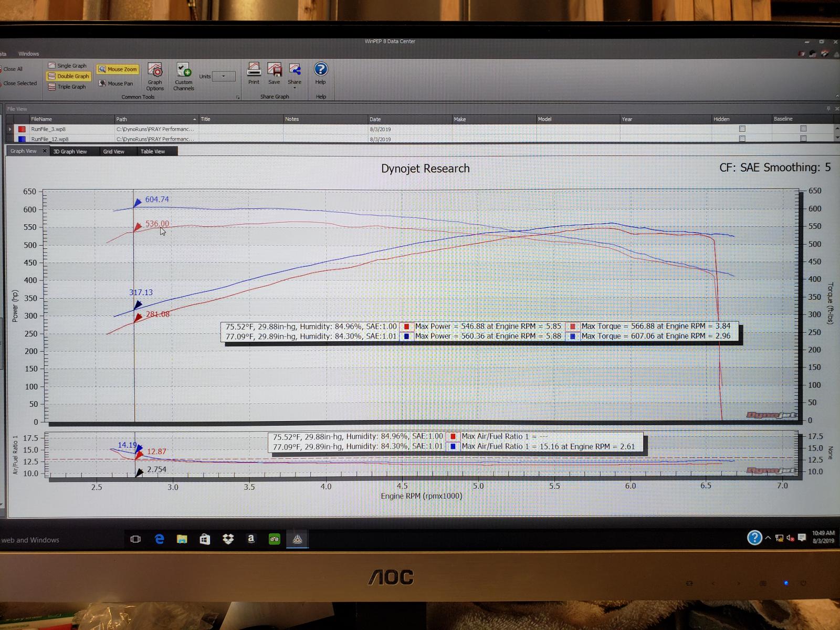Toggle Baseline checkbox for RunFile_12.wp8
840x630 pixels.
[x=803, y=139]
